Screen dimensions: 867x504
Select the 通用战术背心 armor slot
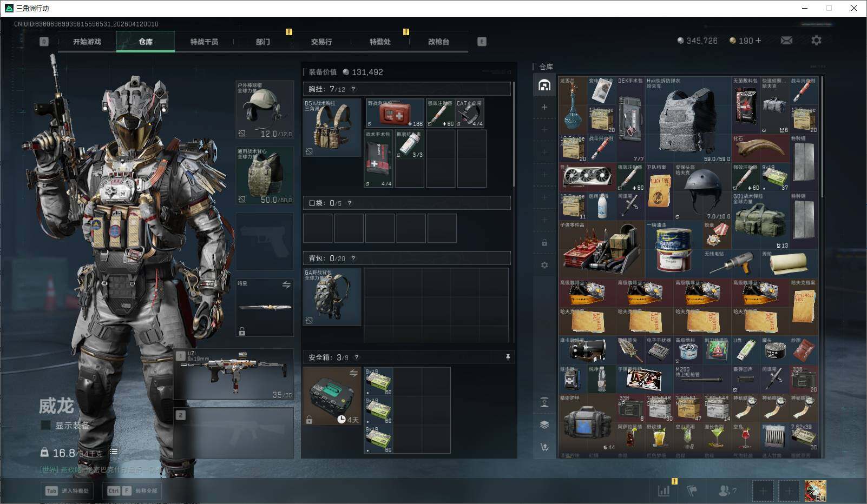click(265, 176)
